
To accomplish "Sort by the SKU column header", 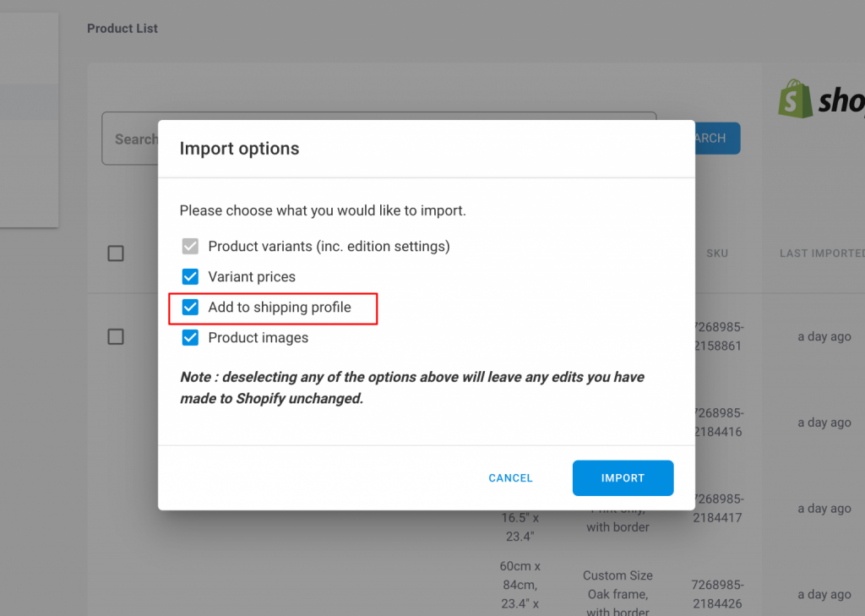I will 717,253.
